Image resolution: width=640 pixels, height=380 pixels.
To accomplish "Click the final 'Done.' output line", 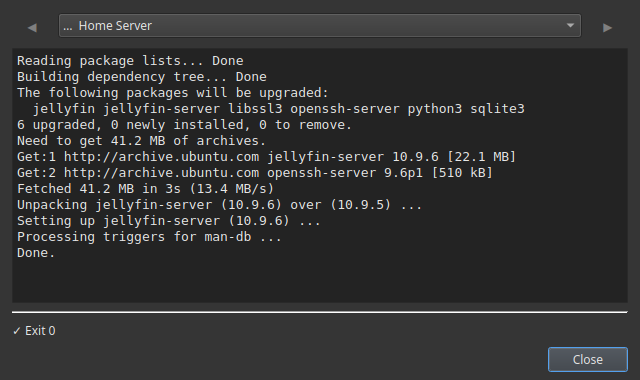I will 36,253.
